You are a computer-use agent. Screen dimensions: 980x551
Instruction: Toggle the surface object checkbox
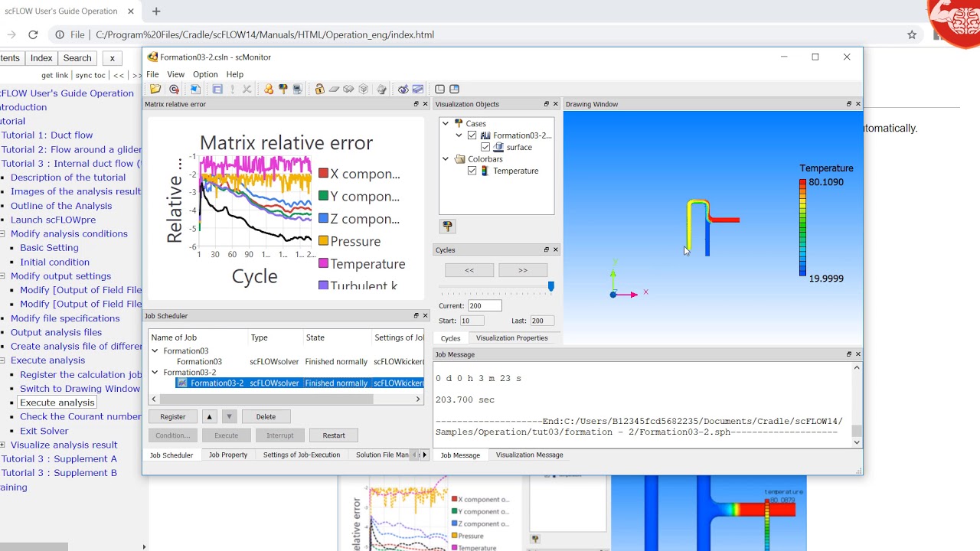[485, 147]
